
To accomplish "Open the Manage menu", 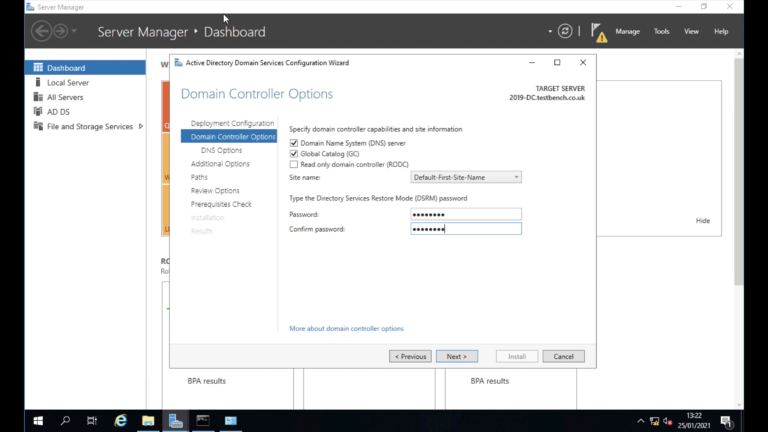I will (x=627, y=32).
